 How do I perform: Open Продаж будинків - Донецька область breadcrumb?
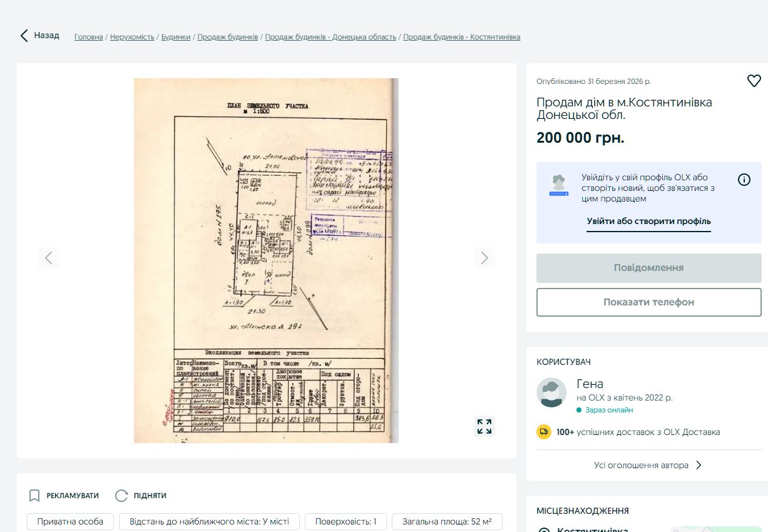330,37
